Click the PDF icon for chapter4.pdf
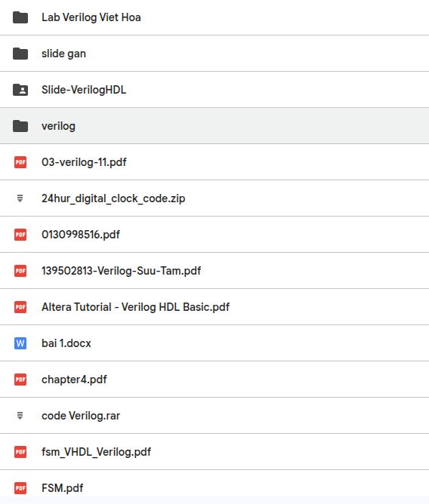This screenshot has width=429, height=504. tap(20, 380)
